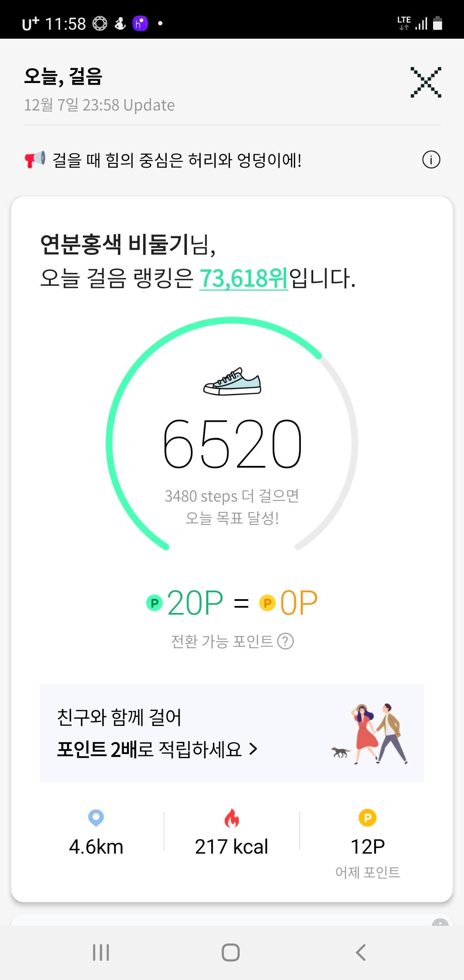Tap the walking tip announcement text
464x980 pixels.
[177, 160]
